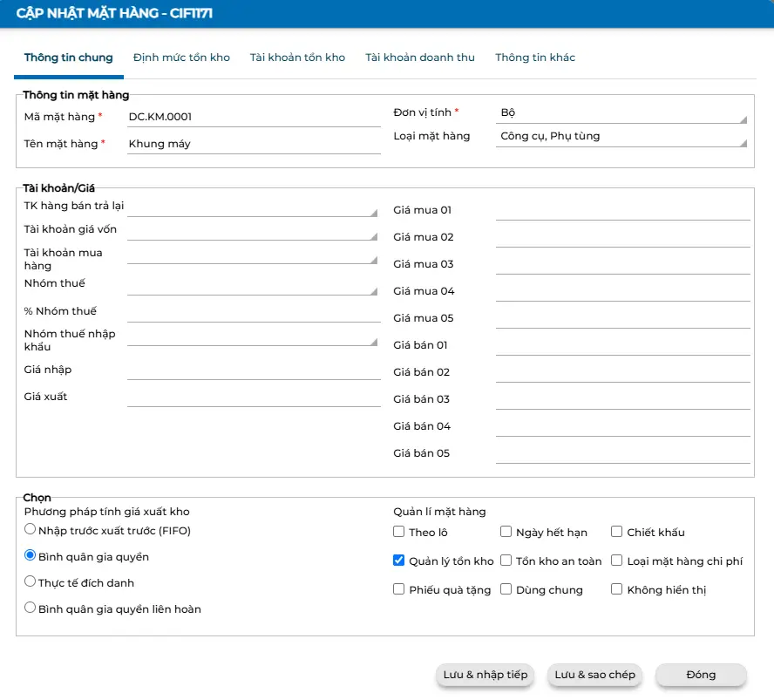
Task: Go to the Thông tin khác tab
Action: click(x=534, y=58)
